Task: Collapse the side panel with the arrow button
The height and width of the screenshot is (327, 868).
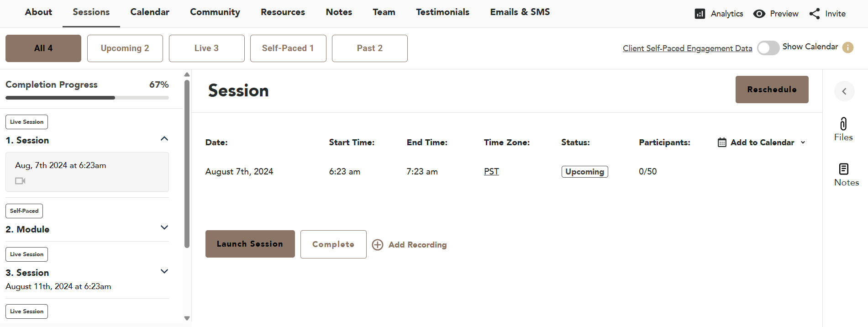Action: (844, 91)
